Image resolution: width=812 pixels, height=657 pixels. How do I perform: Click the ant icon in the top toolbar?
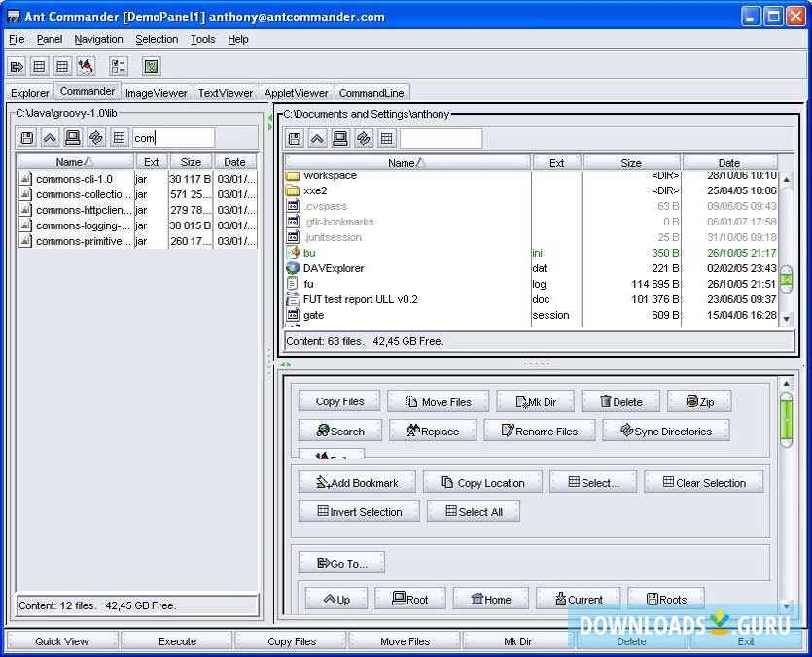(86, 66)
